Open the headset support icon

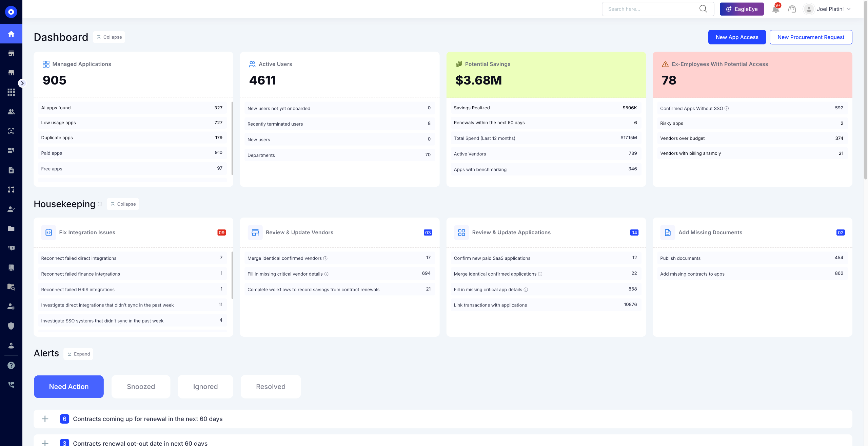click(792, 9)
